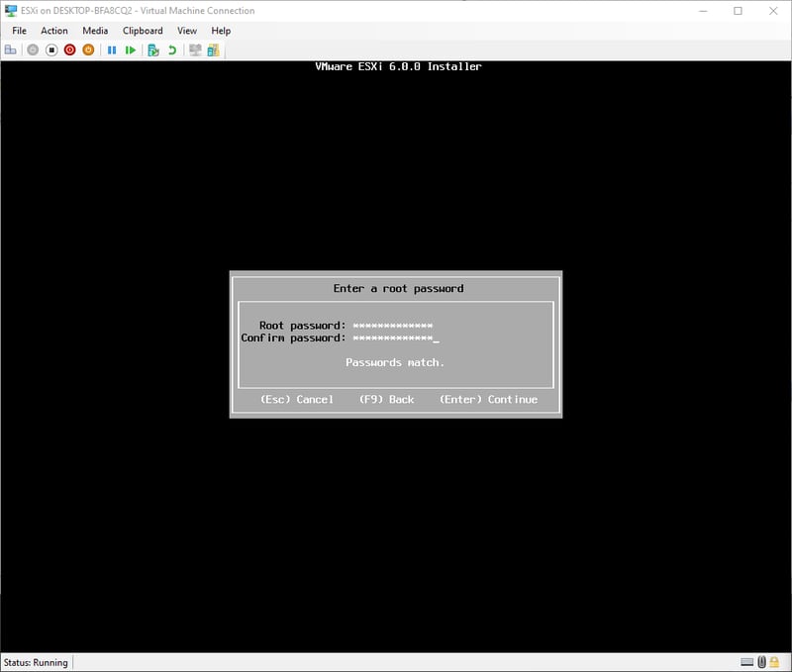Click the greyed-out Start VM icon
This screenshot has height=672, width=792.
click(33, 49)
